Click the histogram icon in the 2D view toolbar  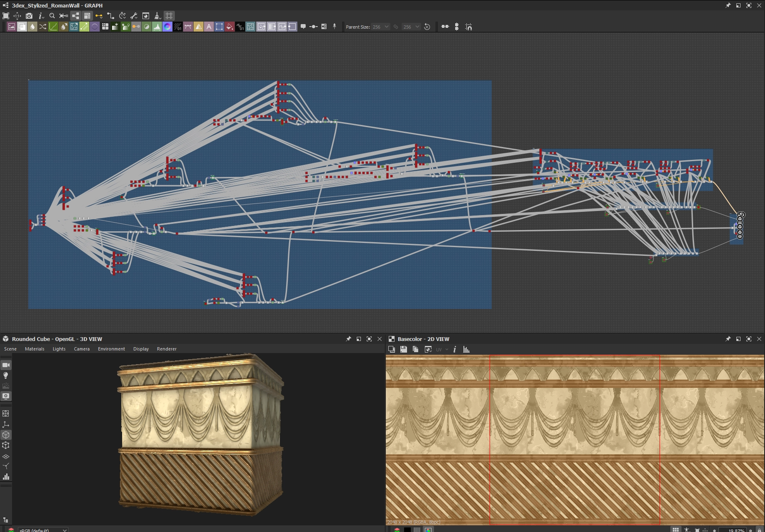click(x=466, y=350)
